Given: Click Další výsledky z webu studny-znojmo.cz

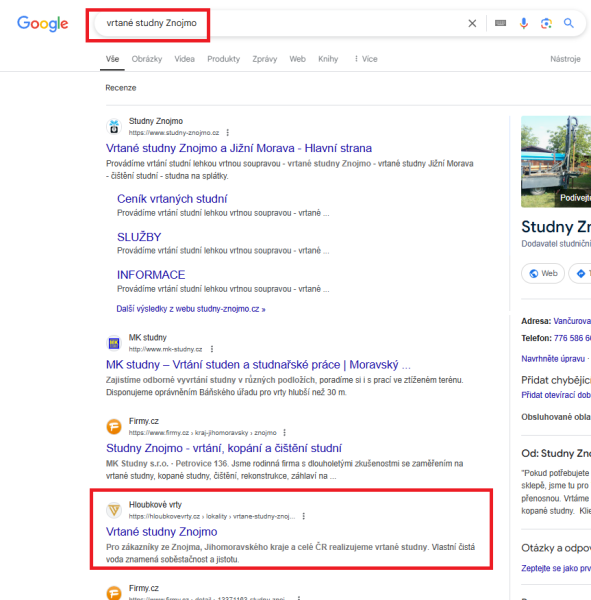Looking at the screenshot, I should [x=191, y=309].
